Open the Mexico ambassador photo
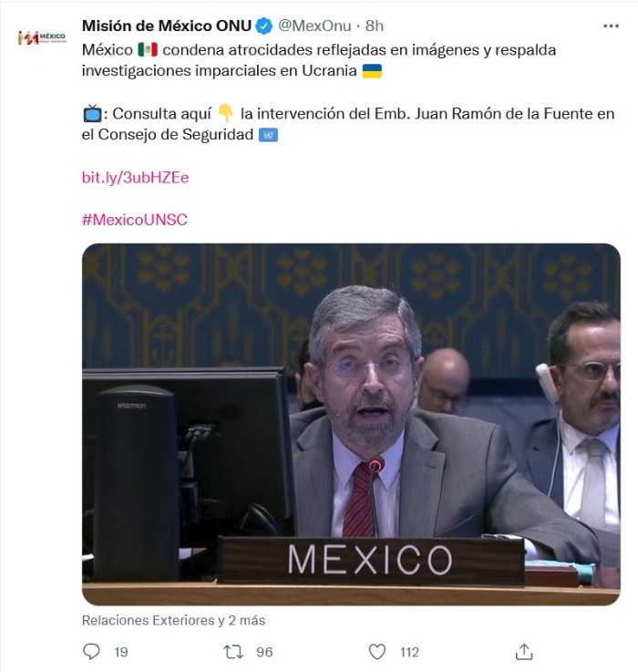The image size is (638, 672). (x=351, y=424)
